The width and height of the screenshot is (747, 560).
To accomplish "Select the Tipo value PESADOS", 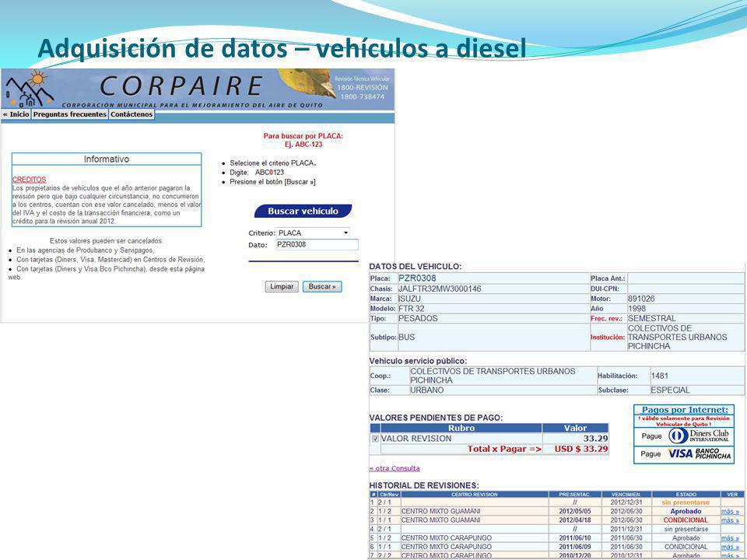I will click(x=418, y=318).
